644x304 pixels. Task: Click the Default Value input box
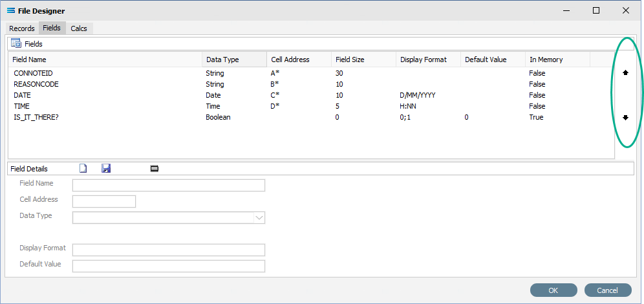coord(168,266)
